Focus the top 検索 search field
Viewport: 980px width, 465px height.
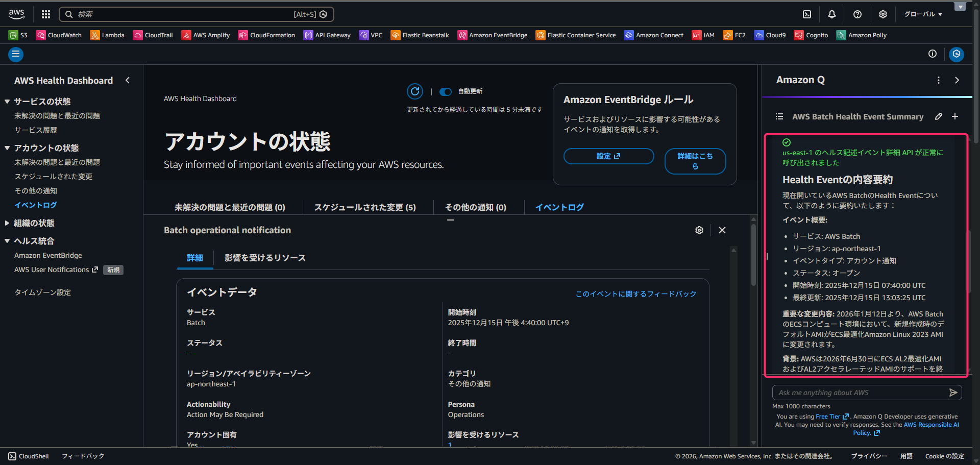[197, 14]
